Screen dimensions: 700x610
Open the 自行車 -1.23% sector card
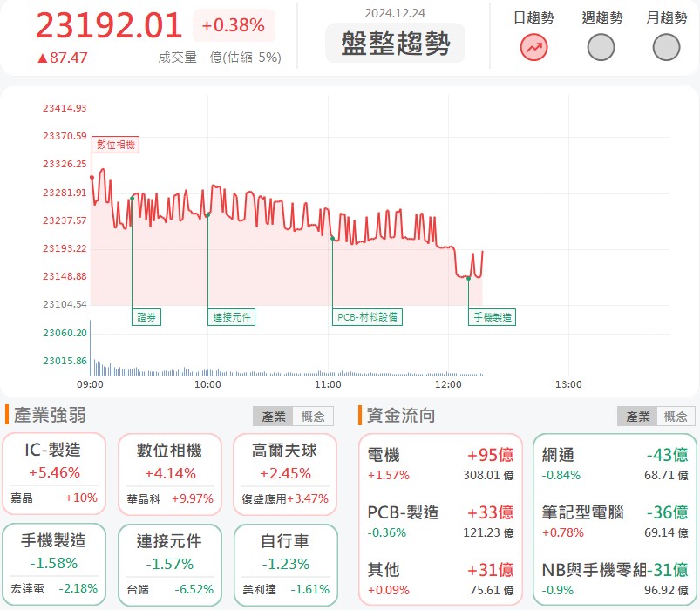tap(285, 565)
